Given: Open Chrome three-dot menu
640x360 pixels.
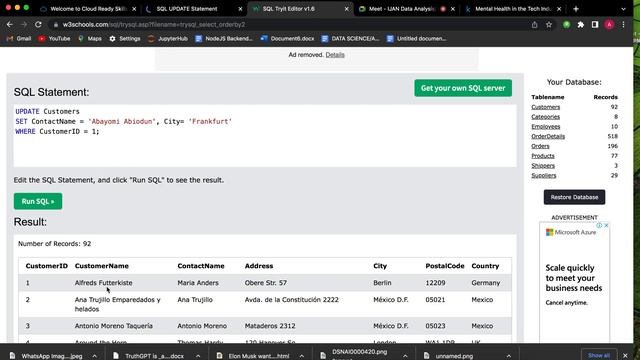Looking at the screenshot, I should pos(623,25).
